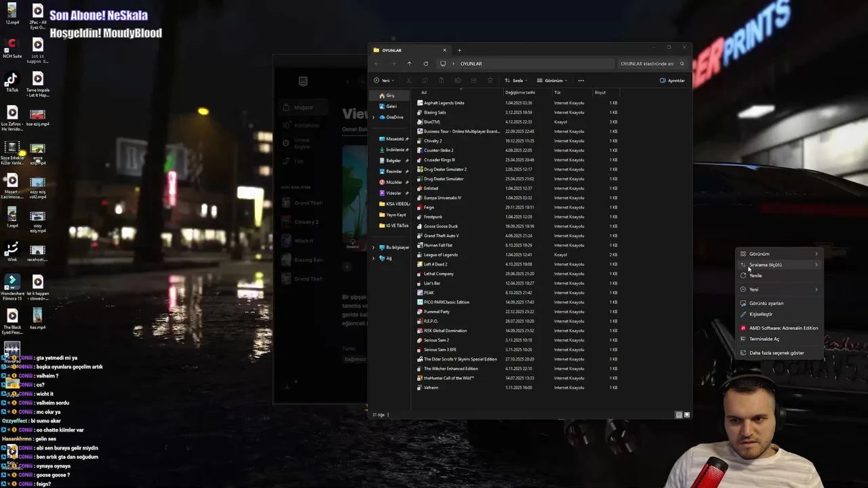Image resolution: width=868 pixels, height=488 pixels.
Task: Select The Witcher Enhanced Edition file name
Action: [451, 369]
